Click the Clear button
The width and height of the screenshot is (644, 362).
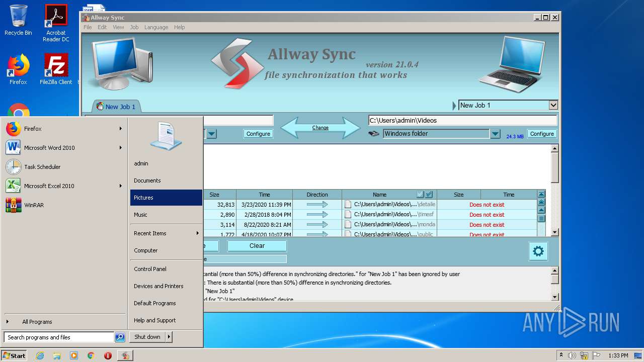pyautogui.click(x=257, y=246)
